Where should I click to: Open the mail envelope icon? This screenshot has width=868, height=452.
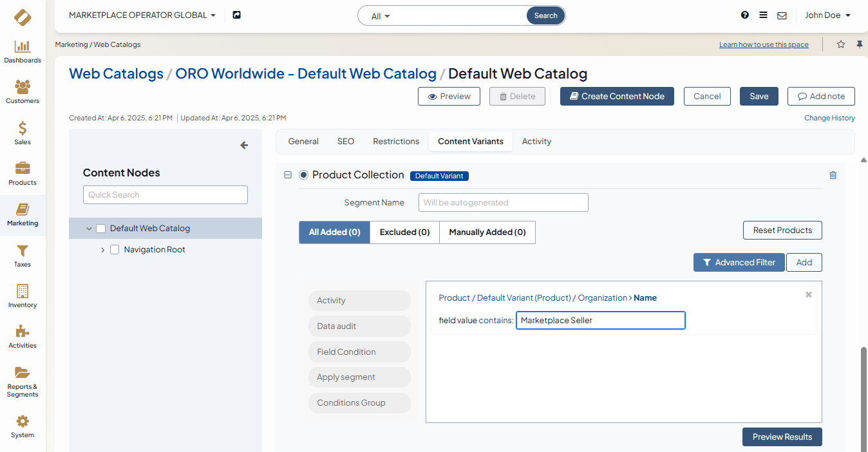coord(782,15)
